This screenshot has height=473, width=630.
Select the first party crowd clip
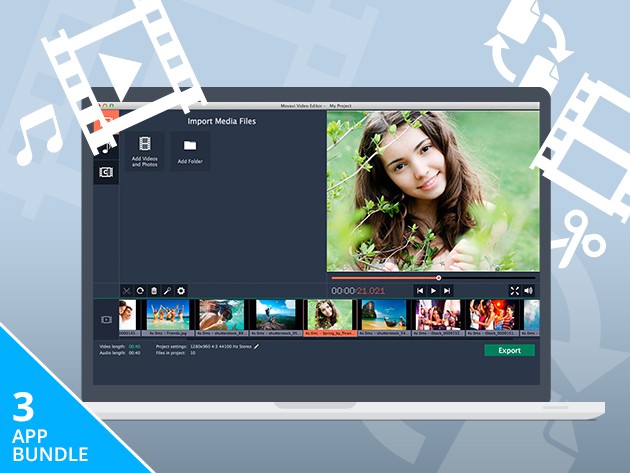(438, 317)
